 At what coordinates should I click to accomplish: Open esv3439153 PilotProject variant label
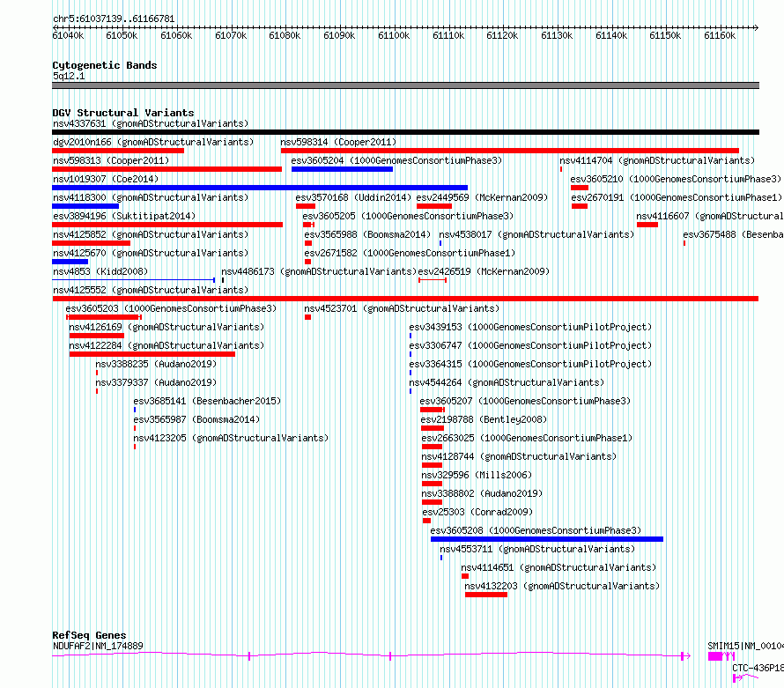(x=530, y=327)
